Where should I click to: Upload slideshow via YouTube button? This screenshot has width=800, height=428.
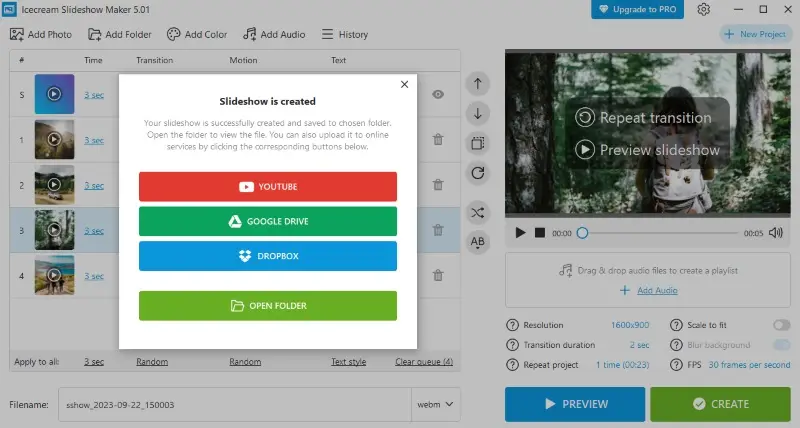pyautogui.click(x=267, y=187)
